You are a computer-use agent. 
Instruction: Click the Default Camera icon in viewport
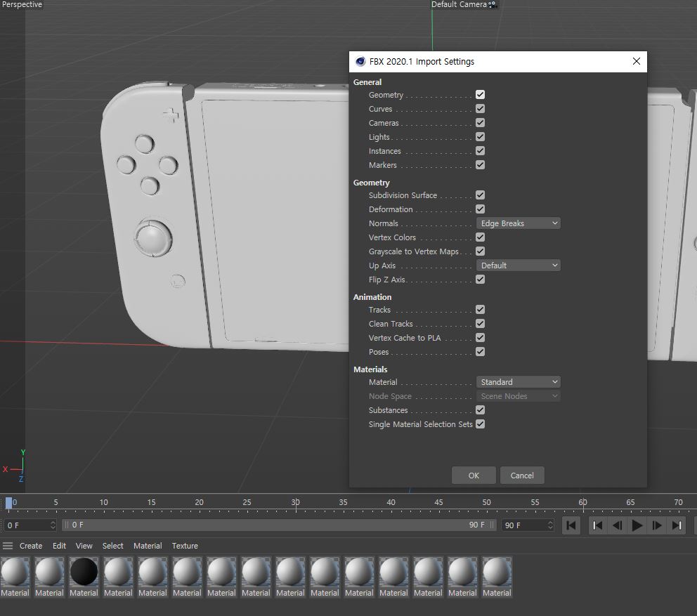tap(492, 4)
